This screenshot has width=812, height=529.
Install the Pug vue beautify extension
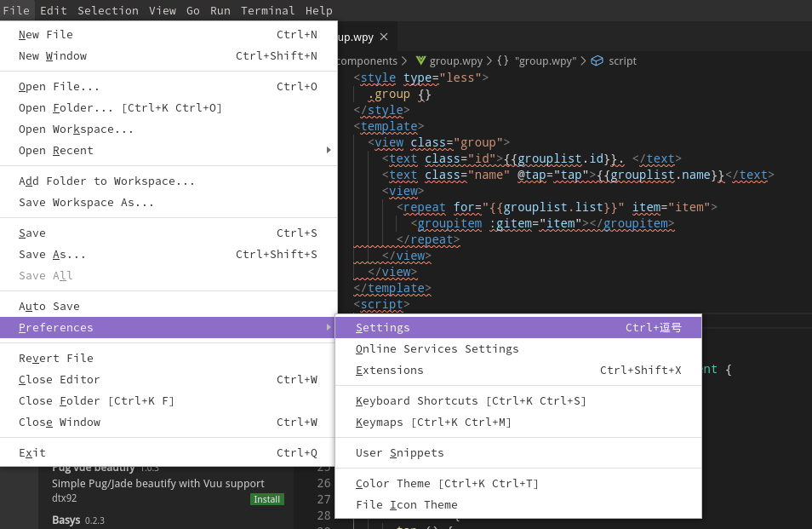pyautogui.click(x=266, y=499)
